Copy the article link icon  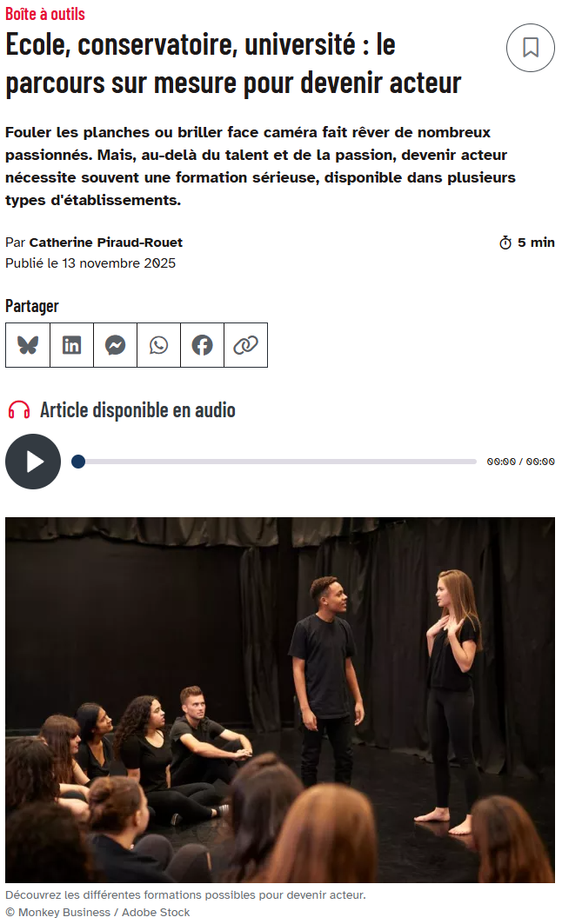(x=246, y=345)
